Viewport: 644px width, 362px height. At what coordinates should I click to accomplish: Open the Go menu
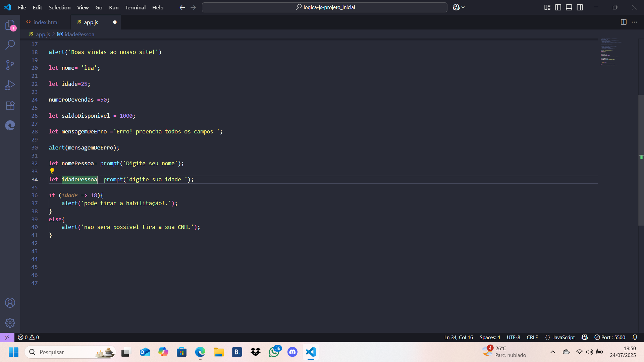[x=99, y=7]
